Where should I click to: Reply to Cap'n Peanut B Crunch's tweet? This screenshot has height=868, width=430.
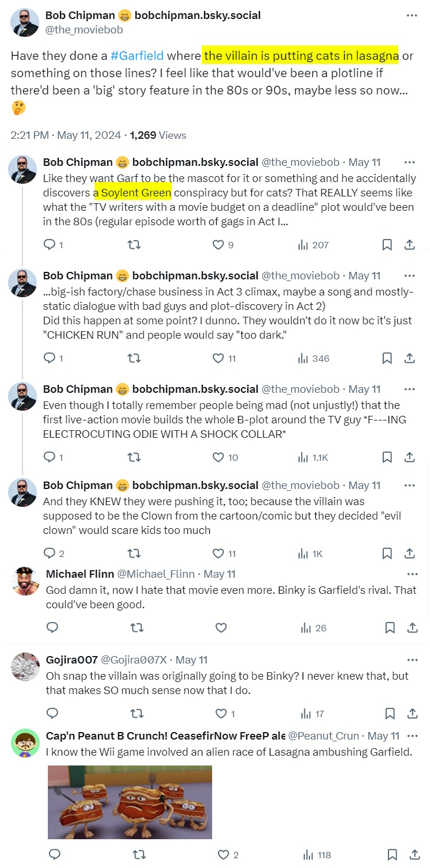coord(54,855)
